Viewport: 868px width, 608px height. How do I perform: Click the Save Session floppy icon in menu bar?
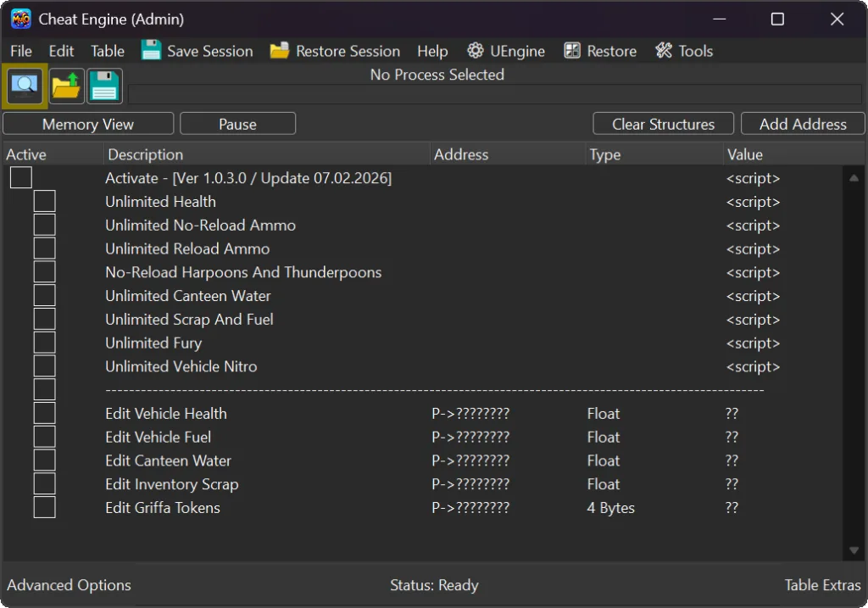click(x=151, y=50)
